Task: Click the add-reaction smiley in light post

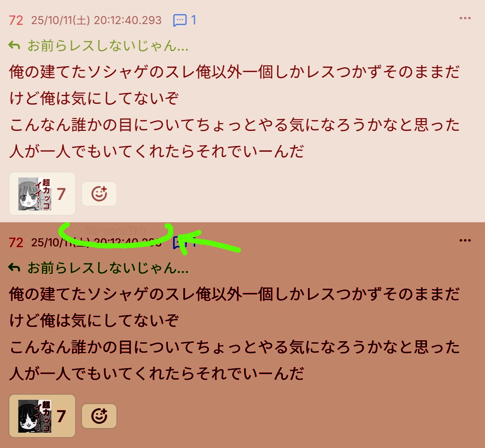Action: (x=99, y=194)
